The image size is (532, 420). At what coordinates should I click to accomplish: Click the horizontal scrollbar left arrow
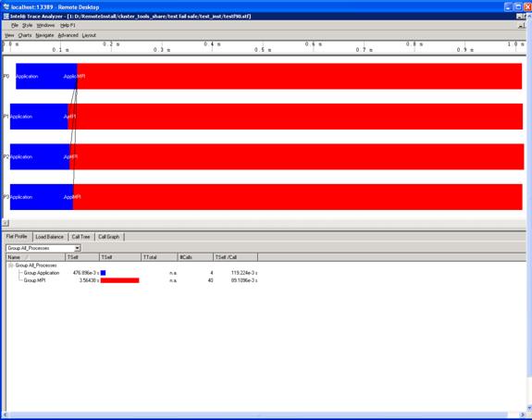5,414
